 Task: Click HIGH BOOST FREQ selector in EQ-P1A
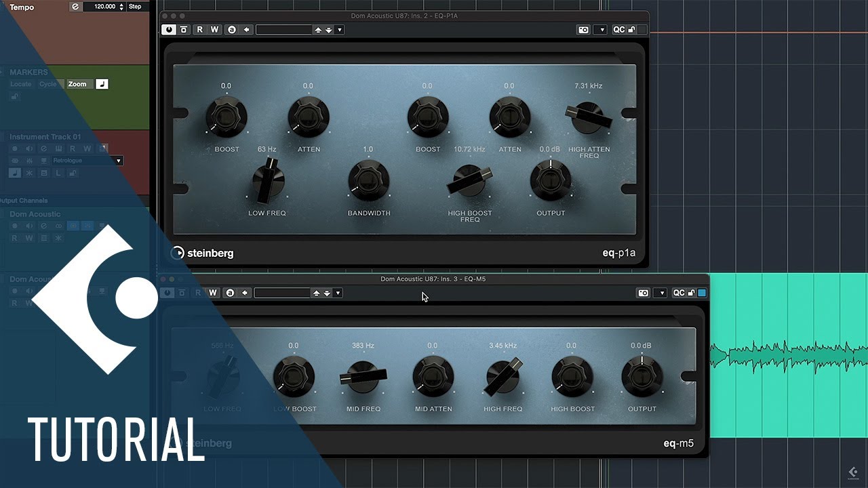[469, 180]
